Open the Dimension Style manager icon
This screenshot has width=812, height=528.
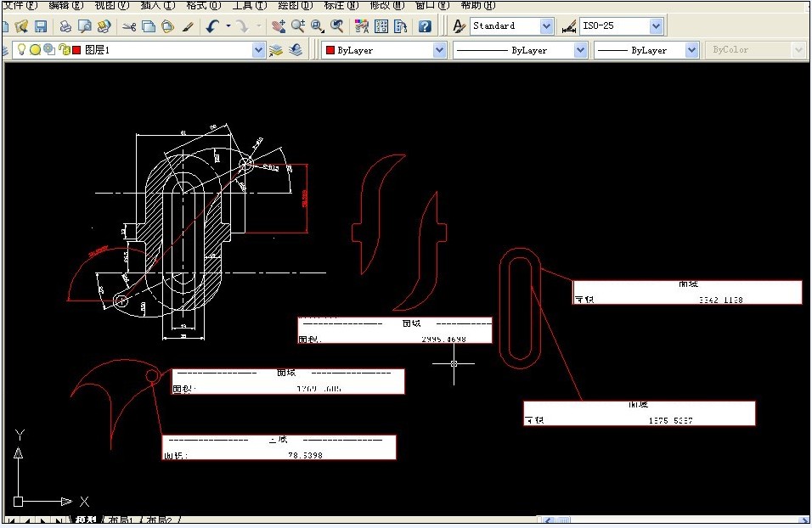coord(568,26)
